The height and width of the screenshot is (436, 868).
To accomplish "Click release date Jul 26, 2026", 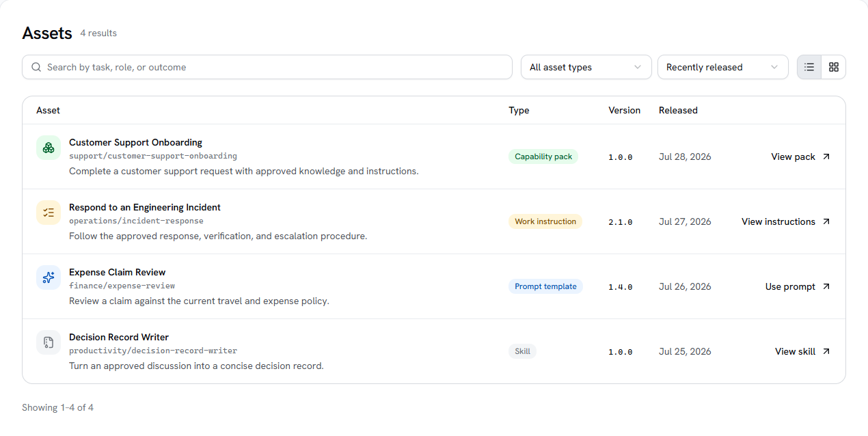I will [685, 286].
